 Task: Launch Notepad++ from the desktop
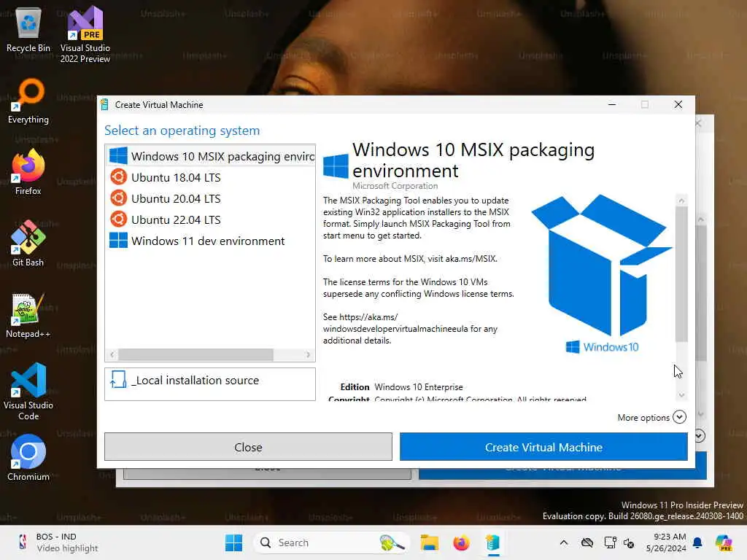(28, 315)
